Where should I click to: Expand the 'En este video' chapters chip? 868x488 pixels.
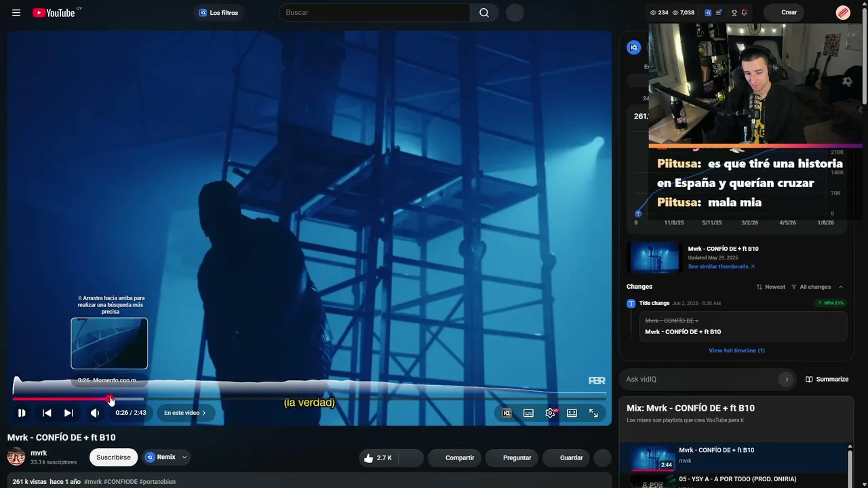[x=185, y=413]
